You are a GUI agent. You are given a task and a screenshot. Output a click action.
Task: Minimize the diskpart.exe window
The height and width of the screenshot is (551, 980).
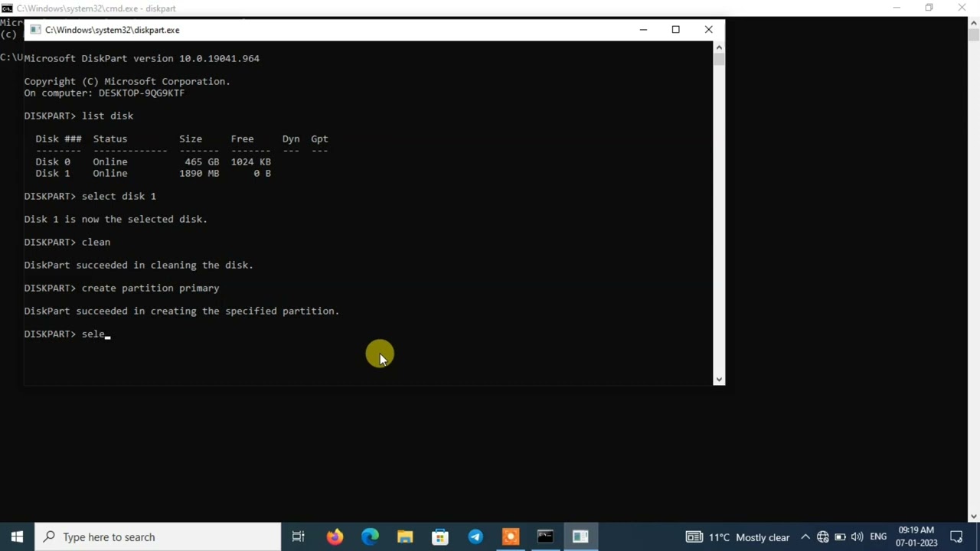643,30
